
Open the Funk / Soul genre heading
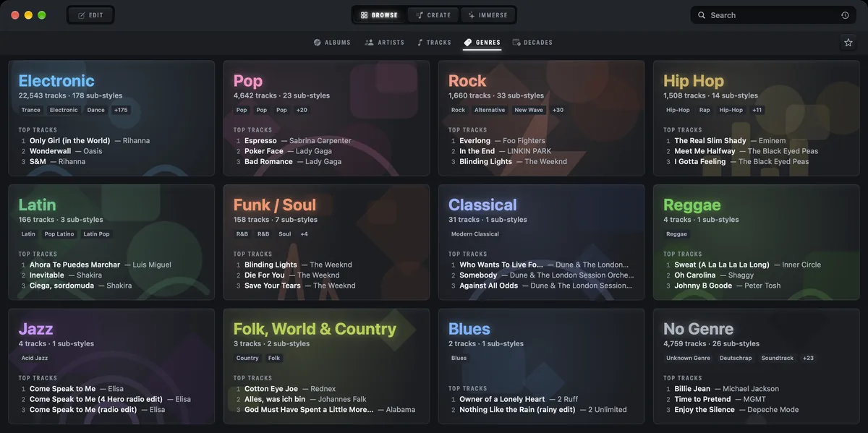275,205
